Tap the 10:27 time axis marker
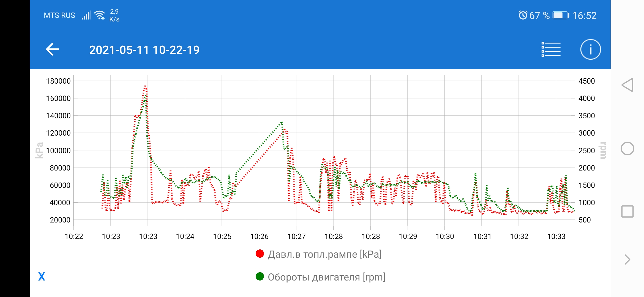The height and width of the screenshot is (297, 644). point(296,237)
